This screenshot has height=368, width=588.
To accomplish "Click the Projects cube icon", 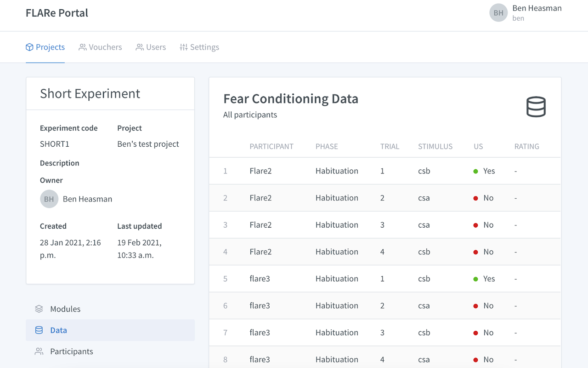I will [29, 47].
